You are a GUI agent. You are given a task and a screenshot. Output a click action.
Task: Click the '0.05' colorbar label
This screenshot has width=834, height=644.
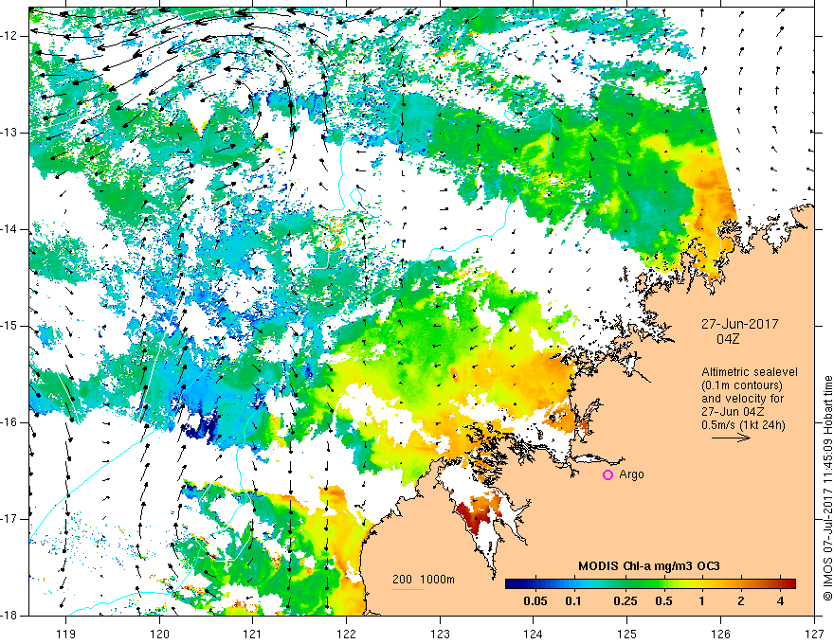coord(535,601)
